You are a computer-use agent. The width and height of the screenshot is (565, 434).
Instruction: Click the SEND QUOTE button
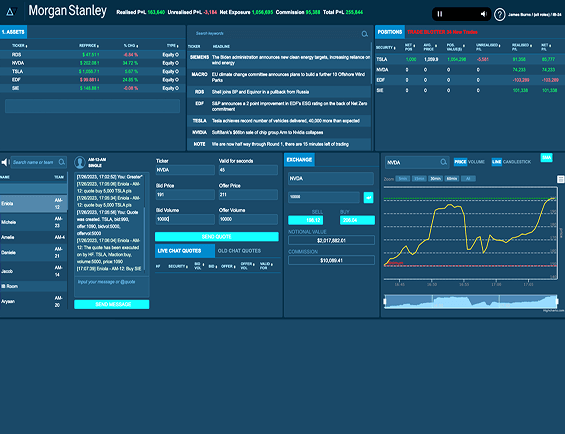point(217,236)
